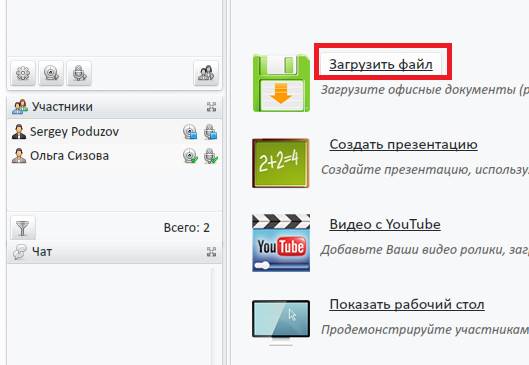Click the chat message area scrollbar
529x365 pixels.
(212, 316)
